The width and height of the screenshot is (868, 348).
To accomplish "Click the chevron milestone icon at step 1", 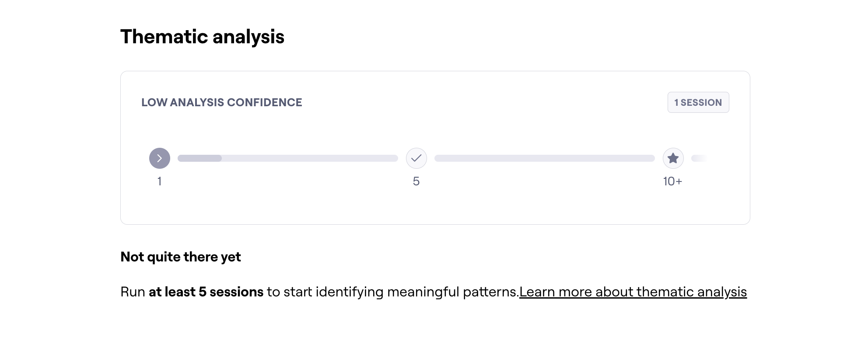I will pos(160,158).
